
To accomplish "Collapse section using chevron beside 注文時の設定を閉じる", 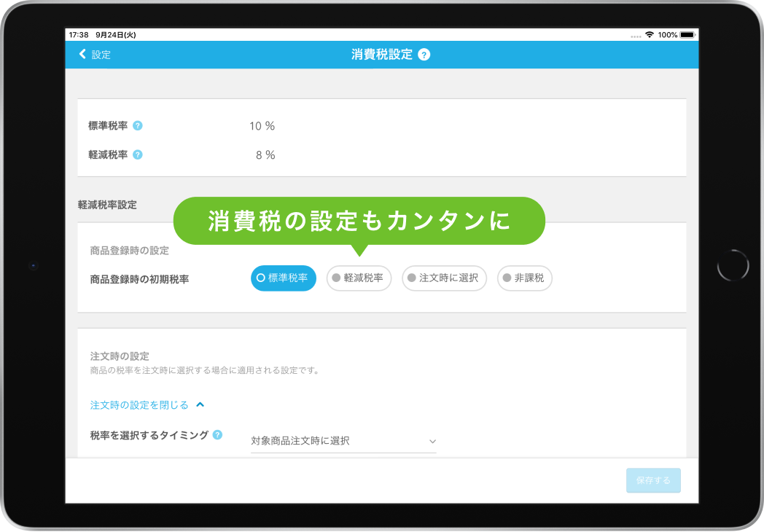I will click(x=200, y=404).
